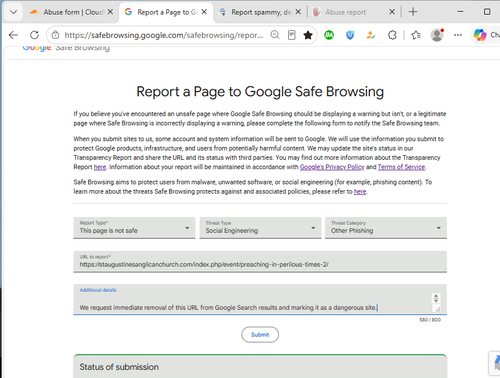Open a new browser tab
Screen dimensions: 500x378
pos(413,12)
